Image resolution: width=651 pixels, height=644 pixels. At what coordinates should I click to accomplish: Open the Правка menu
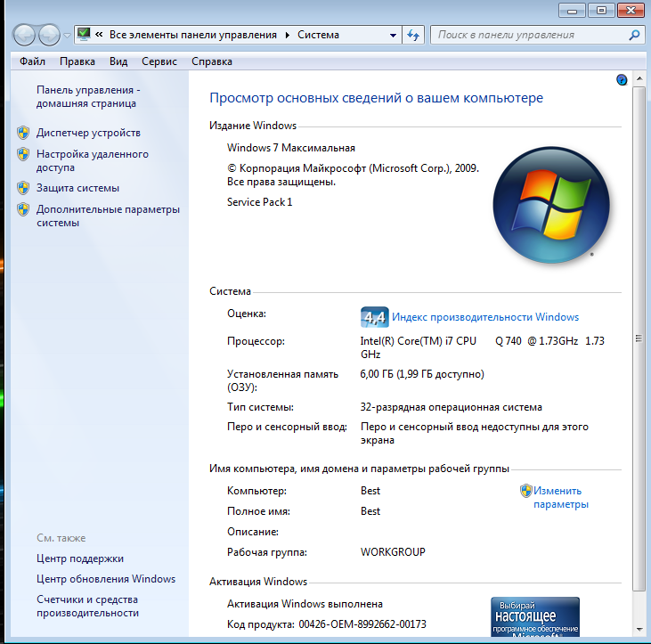click(77, 61)
